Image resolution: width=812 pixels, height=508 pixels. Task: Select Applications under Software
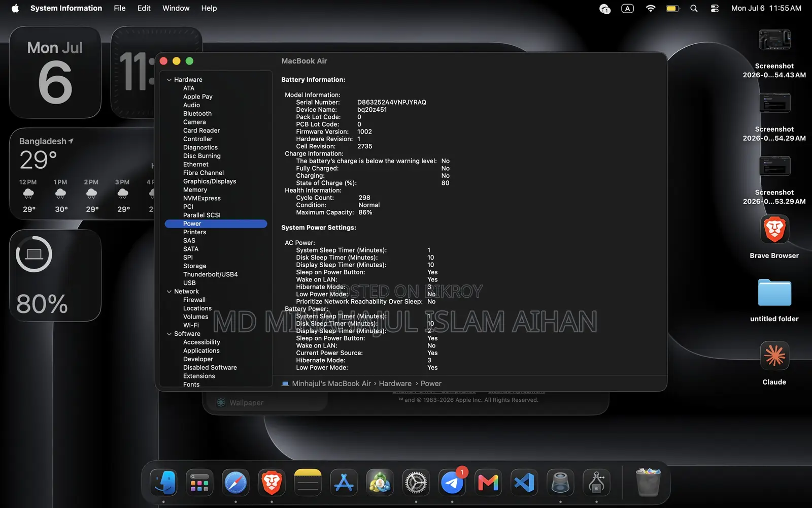[x=201, y=351]
